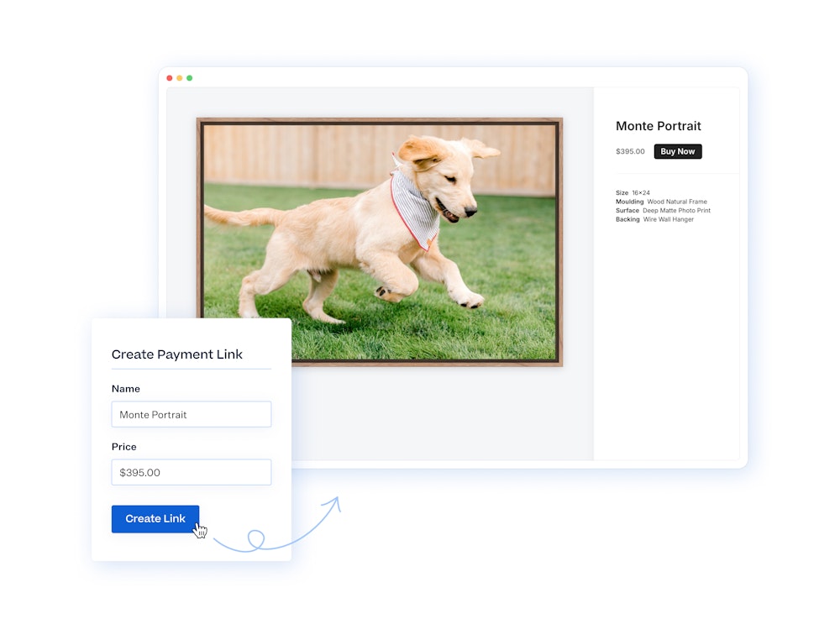840x640 pixels.
Task: Select the Moulding Wood Natural Frame line
Action: tap(661, 202)
